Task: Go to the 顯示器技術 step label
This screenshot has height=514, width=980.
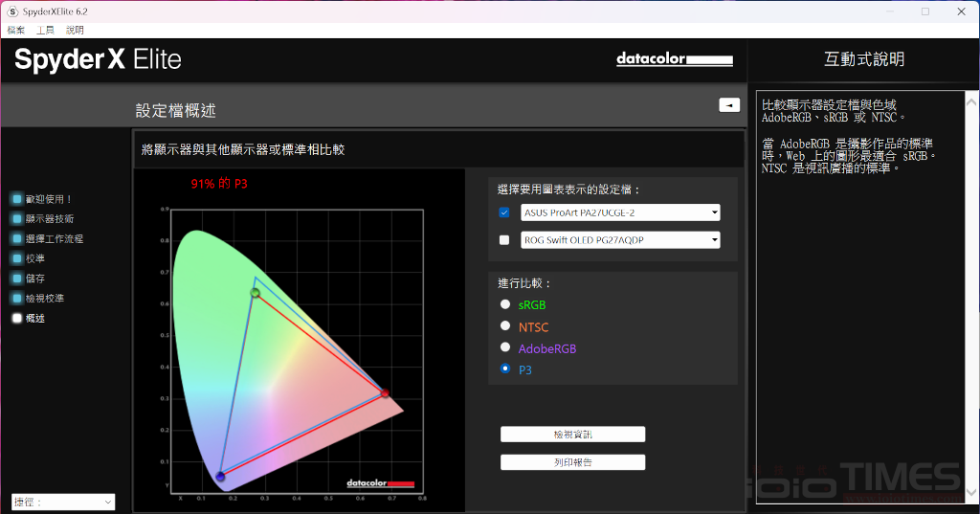Action: (x=50, y=219)
